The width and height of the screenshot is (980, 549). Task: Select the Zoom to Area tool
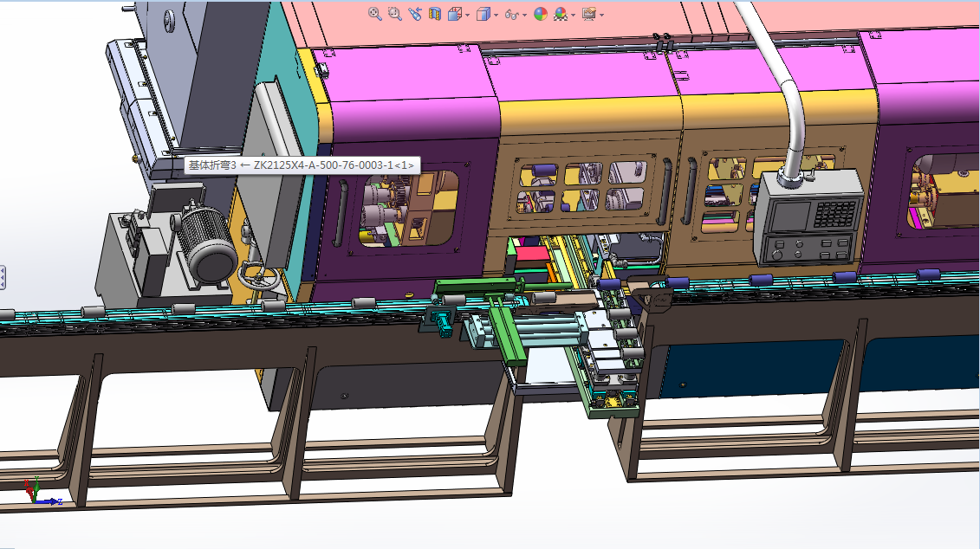pyautogui.click(x=394, y=14)
